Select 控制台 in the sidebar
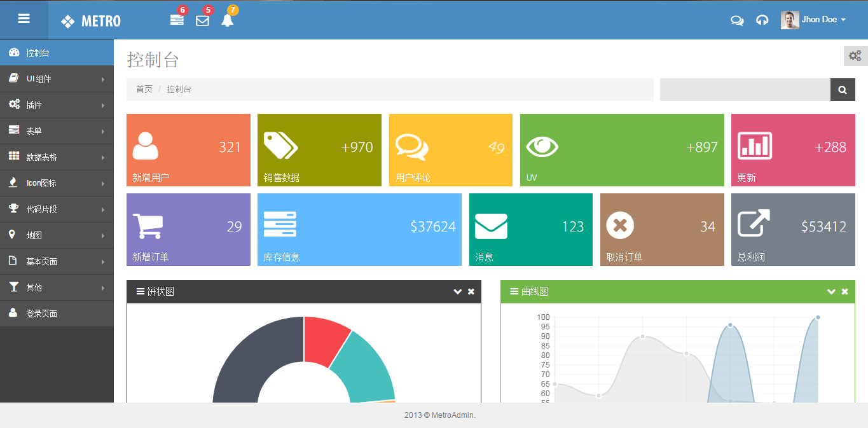The image size is (868, 428). 57,53
